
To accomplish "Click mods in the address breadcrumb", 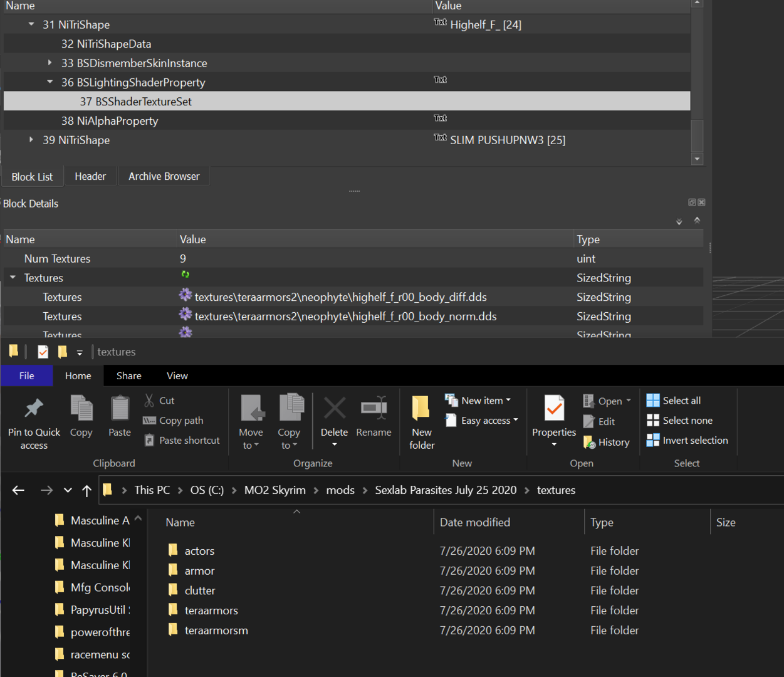I will click(x=340, y=490).
